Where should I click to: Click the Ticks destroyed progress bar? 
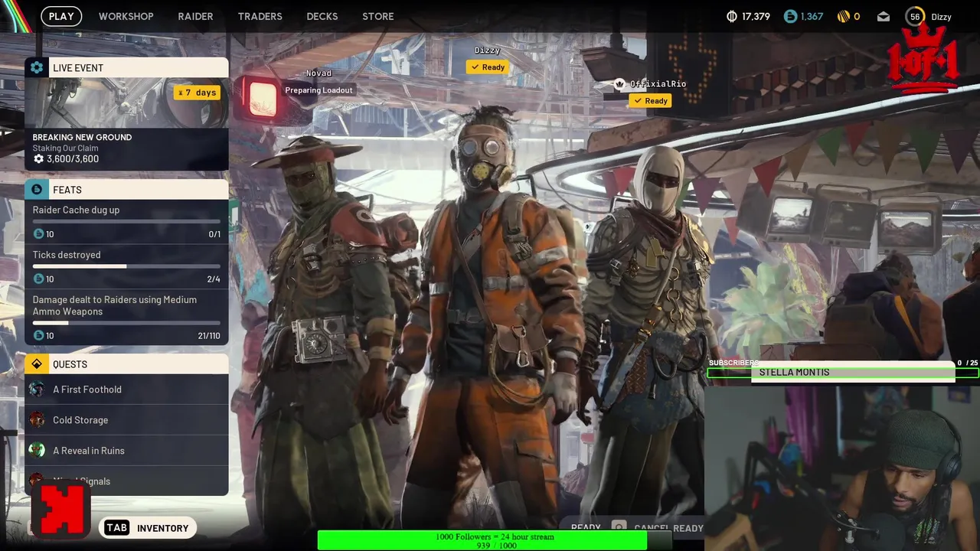point(126,266)
